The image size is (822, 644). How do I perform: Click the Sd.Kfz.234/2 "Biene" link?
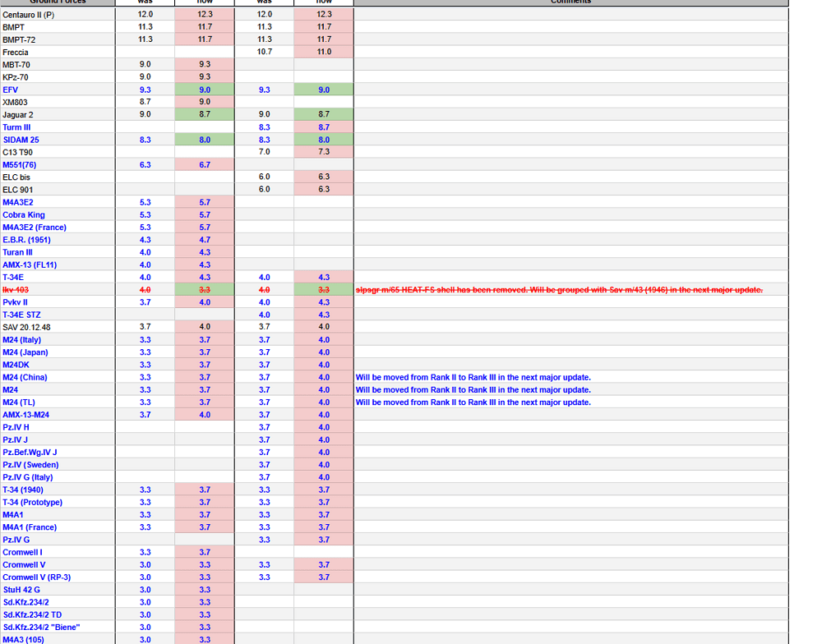point(41,628)
